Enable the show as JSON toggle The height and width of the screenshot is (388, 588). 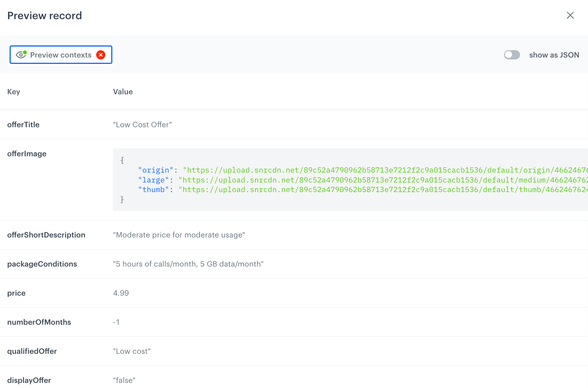point(512,55)
